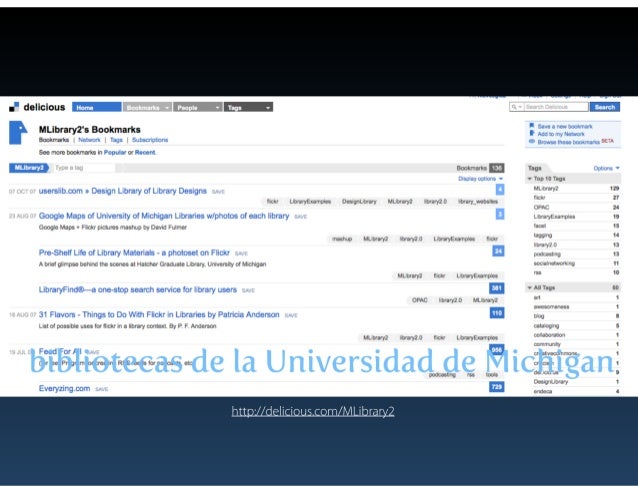Open the search scope magnifier dropdown
The width and height of the screenshot is (638, 493).
tap(516, 107)
